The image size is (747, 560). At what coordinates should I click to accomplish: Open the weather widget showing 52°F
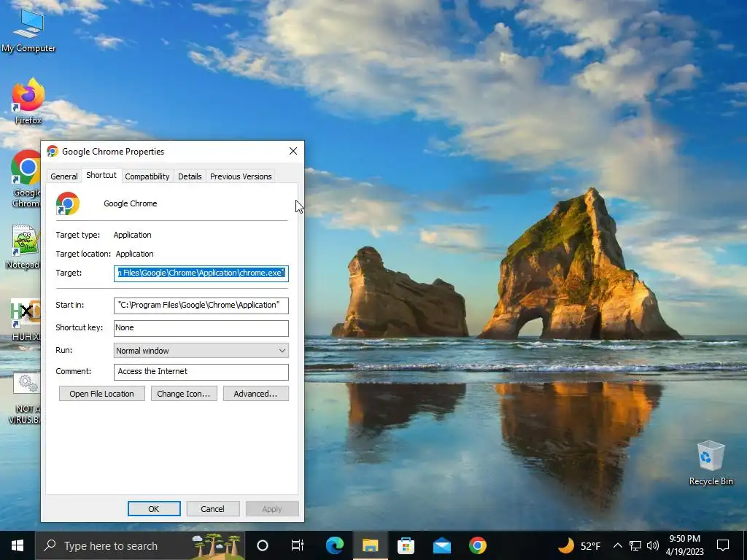[x=579, y=545]
